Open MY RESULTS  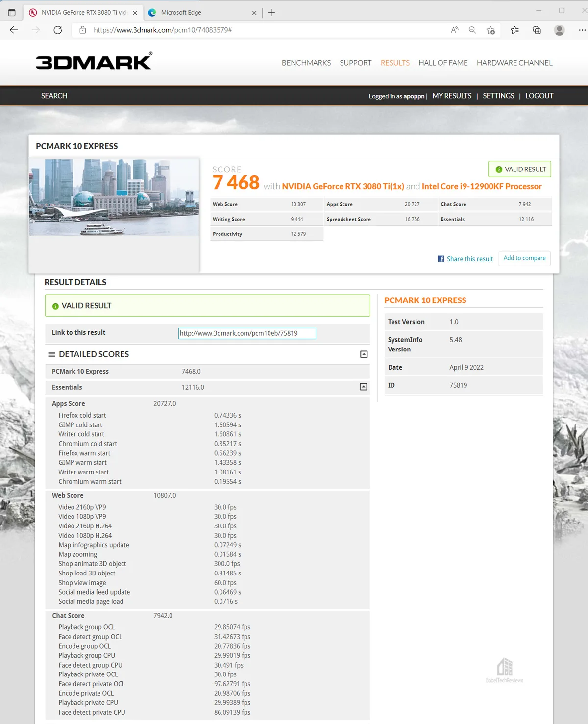pyautogui.click(x=452, y=96)
